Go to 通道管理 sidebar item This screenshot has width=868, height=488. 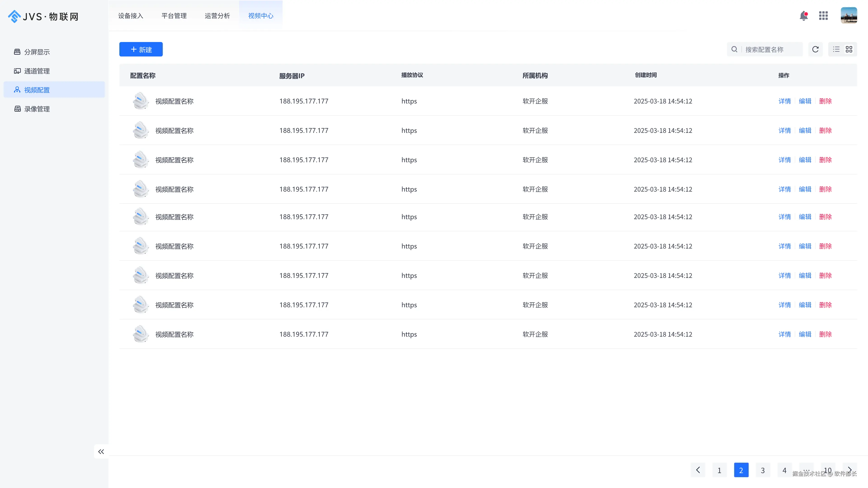(x=37, y=71)
